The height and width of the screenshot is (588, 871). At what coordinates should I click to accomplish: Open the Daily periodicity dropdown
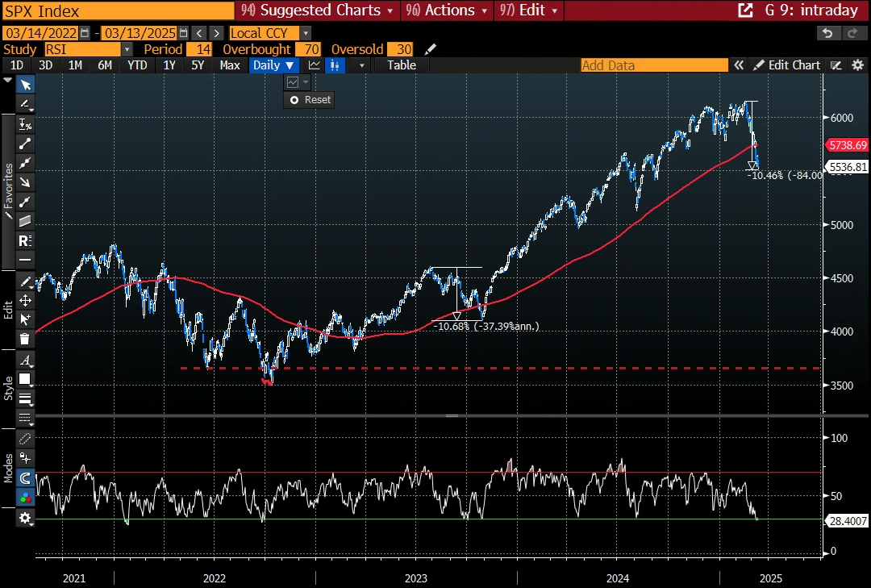273,65
